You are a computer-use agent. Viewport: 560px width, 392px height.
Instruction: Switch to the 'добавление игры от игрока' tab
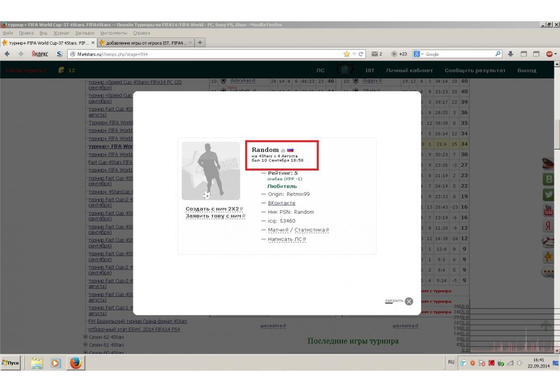click(x=143, y=43)
